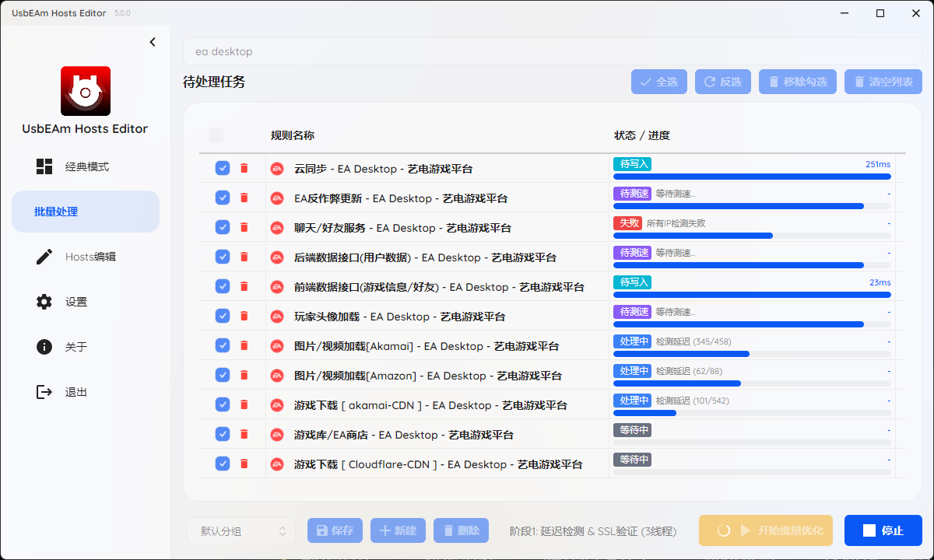Open the 默认分组 group dropdown

(241, 531)
